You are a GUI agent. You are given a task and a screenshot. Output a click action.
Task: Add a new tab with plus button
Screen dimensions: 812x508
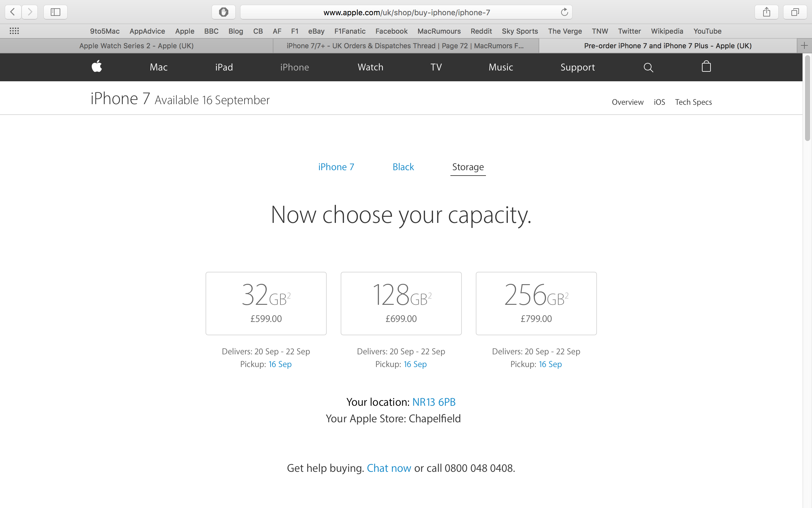tap(804, 46)
